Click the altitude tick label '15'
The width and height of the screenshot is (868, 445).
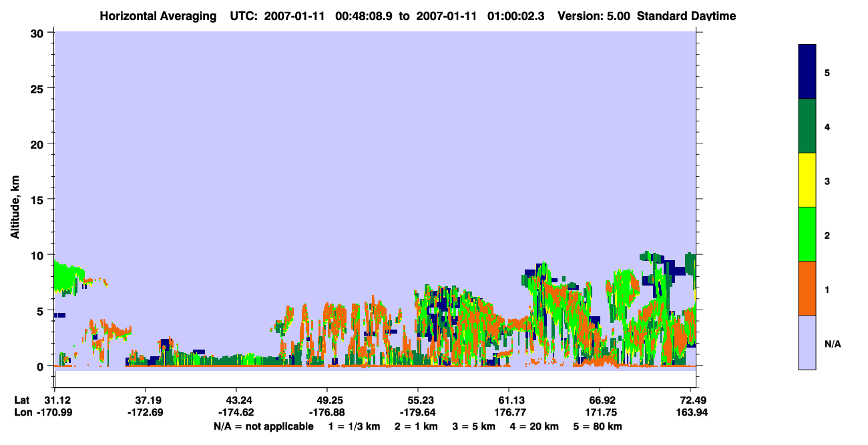tap(39, 199)
